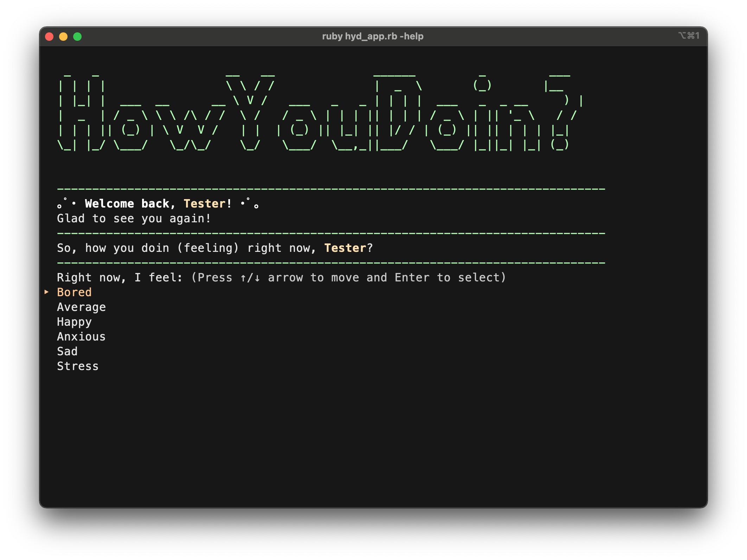Close the terminal with red button
This screenshot has width=747, height=560.
coord(49,37)
